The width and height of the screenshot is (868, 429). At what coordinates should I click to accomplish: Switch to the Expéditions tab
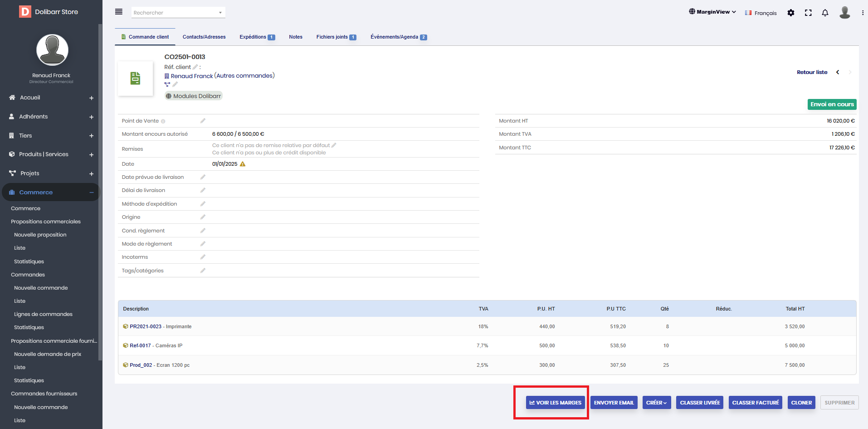click(257, 37)
